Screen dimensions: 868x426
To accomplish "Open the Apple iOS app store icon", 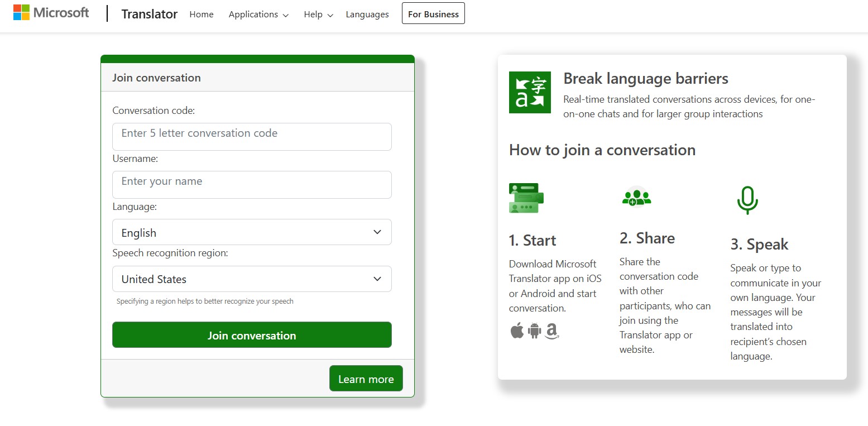I will tap(517, 331).
